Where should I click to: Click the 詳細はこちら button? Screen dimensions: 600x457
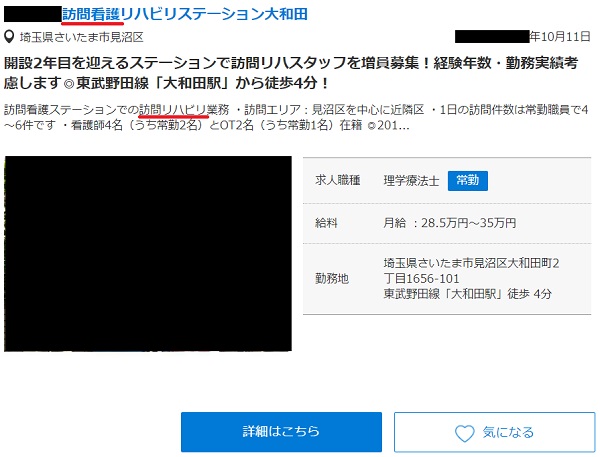(281, 432)
